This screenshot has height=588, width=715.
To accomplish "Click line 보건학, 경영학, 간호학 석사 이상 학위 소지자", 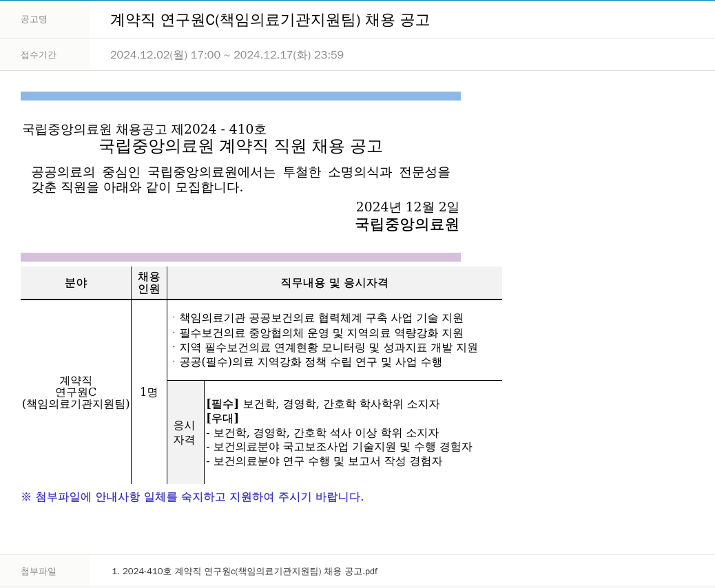I will [x=322, y=432].
